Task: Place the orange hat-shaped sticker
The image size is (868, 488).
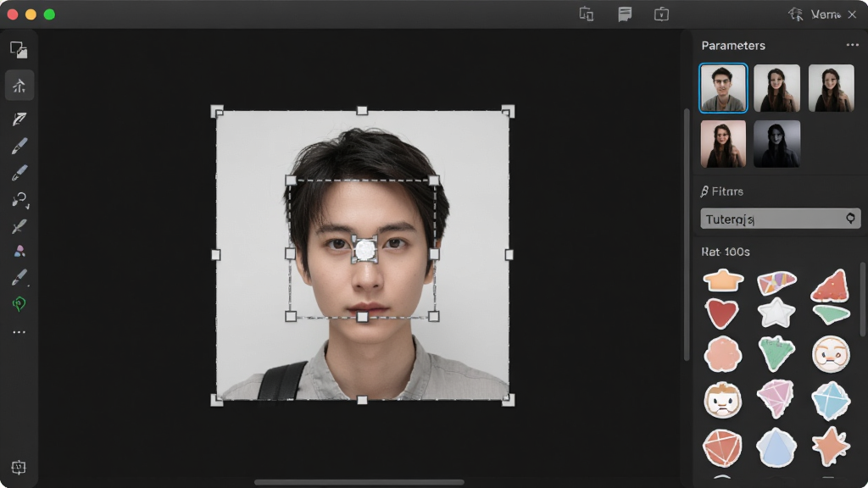Action: [x=723, y=280]
